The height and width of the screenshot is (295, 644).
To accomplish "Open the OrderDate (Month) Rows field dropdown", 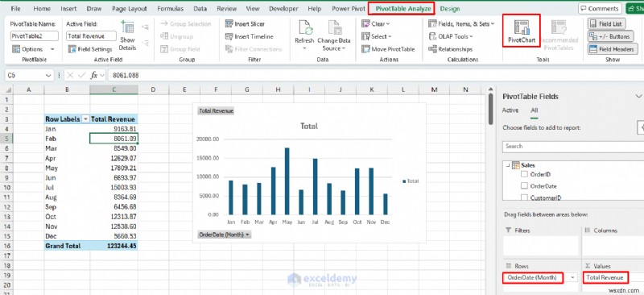I will [x=572, y=278].
